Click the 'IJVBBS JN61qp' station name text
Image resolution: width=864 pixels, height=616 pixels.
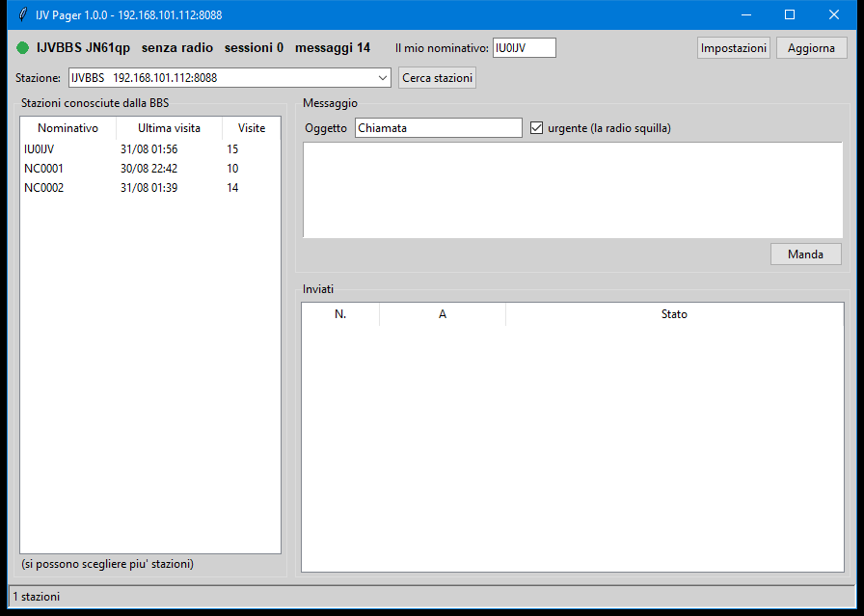[83, 48]
